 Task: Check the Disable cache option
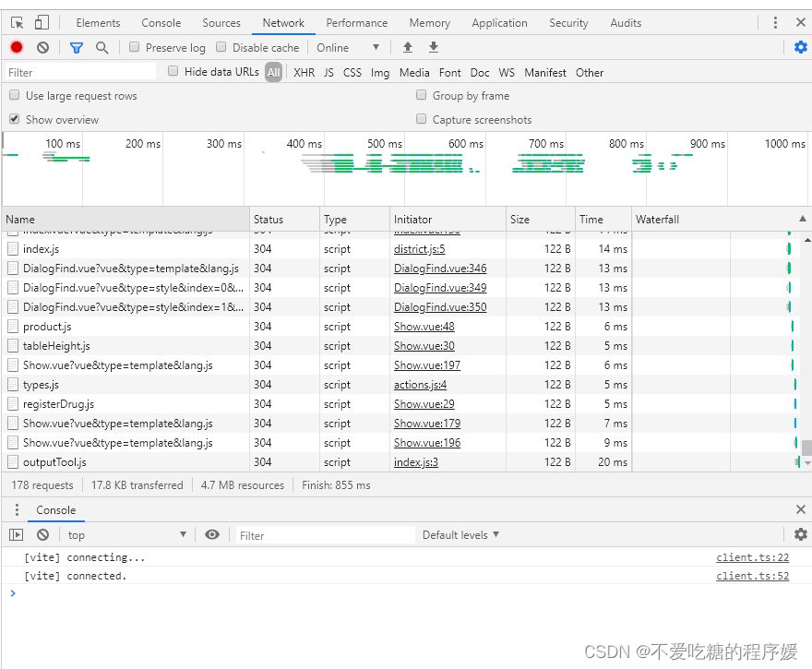click(x=221, y=47)
